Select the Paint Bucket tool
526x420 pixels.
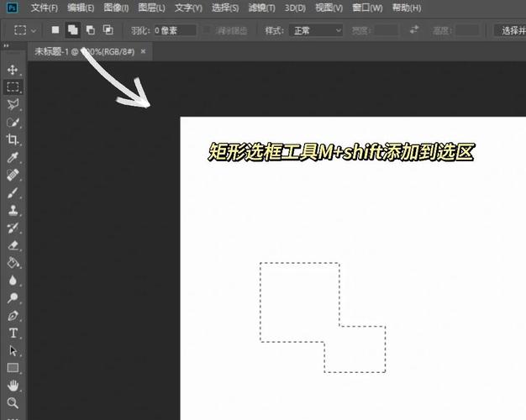coord(13,263)
